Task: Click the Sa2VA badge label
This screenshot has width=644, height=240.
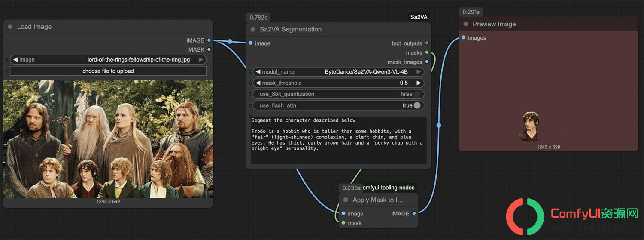Action: (x=419, y=17)
